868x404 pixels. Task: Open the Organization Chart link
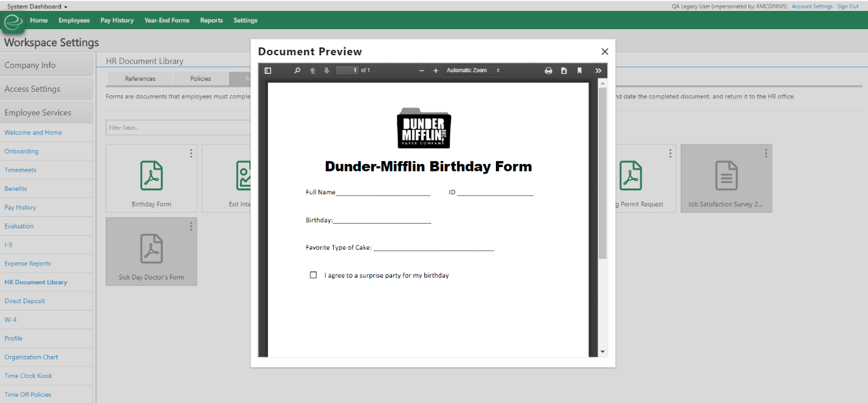pos(32,357)
